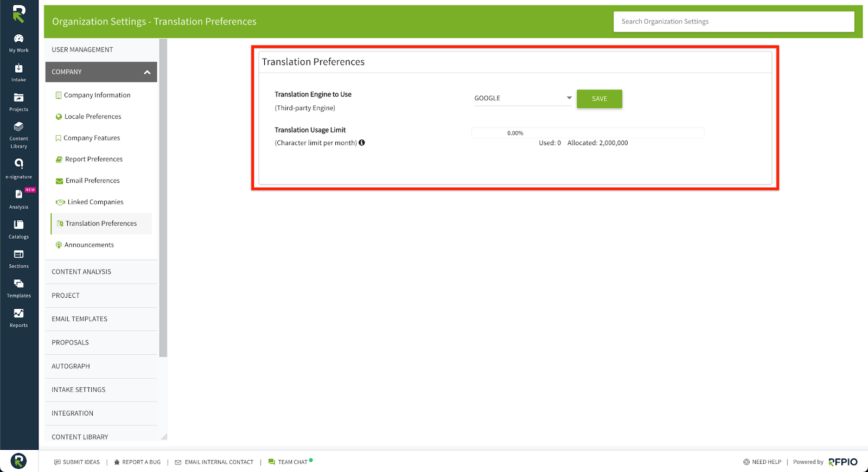The image size is (868, 472).
Task: Expand PROJECT settings section
Action: click(x=101, y=296)
